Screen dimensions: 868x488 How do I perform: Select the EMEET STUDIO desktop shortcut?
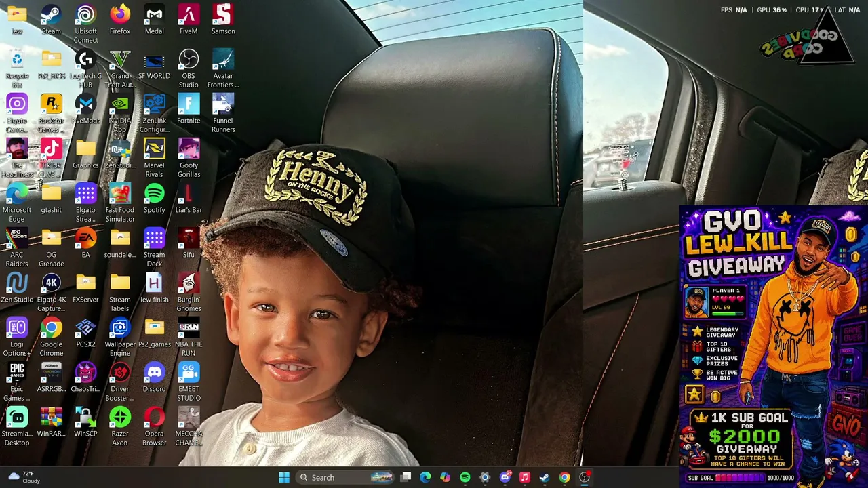point(189,382)
